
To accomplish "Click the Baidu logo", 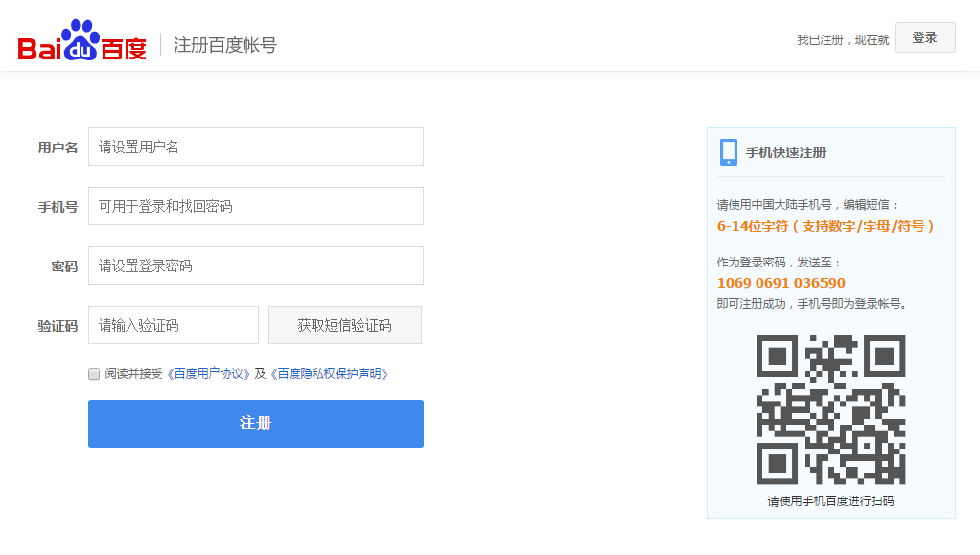I will pyautogui.click(x=82, y=40).
